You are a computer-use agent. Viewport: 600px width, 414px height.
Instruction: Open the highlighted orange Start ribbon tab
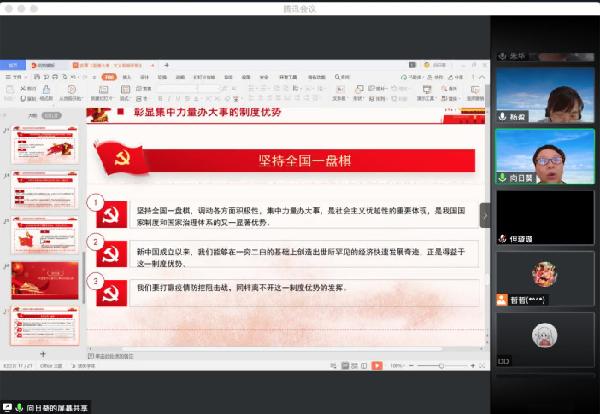pyautogui.click(x=109, y=77)
